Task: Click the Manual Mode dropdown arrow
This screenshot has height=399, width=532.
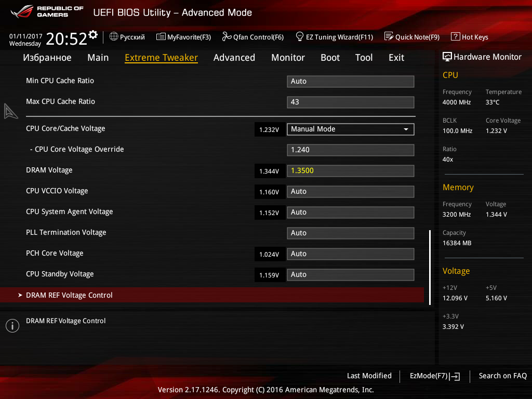Action: point(406,129)
